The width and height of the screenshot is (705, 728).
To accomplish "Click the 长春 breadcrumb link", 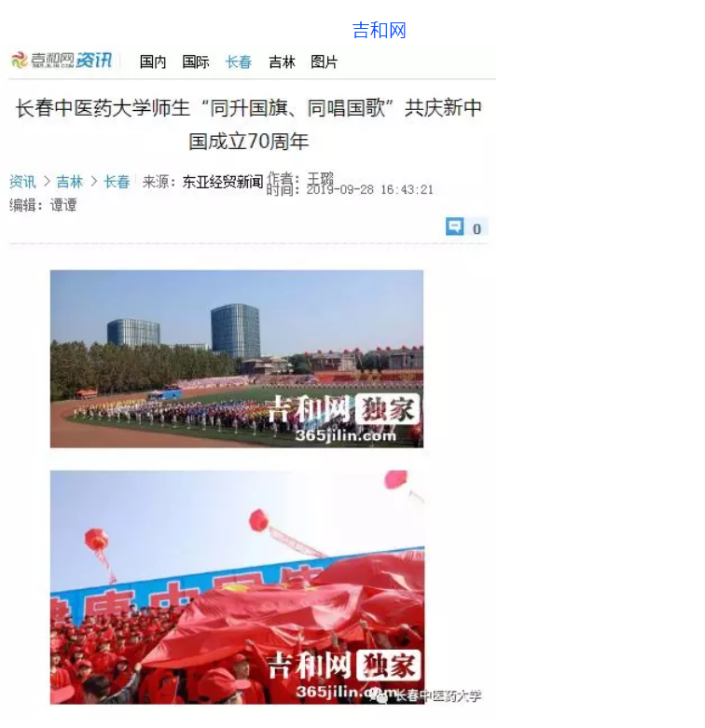I will 117,182.
